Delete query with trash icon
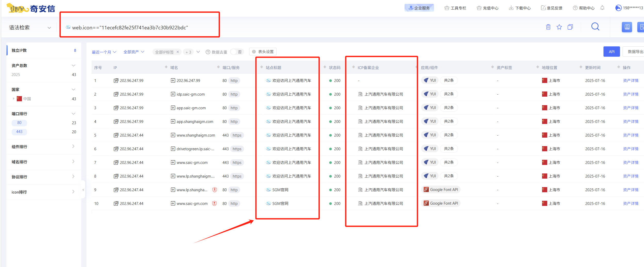644x267 pixels. coord(548,27)
